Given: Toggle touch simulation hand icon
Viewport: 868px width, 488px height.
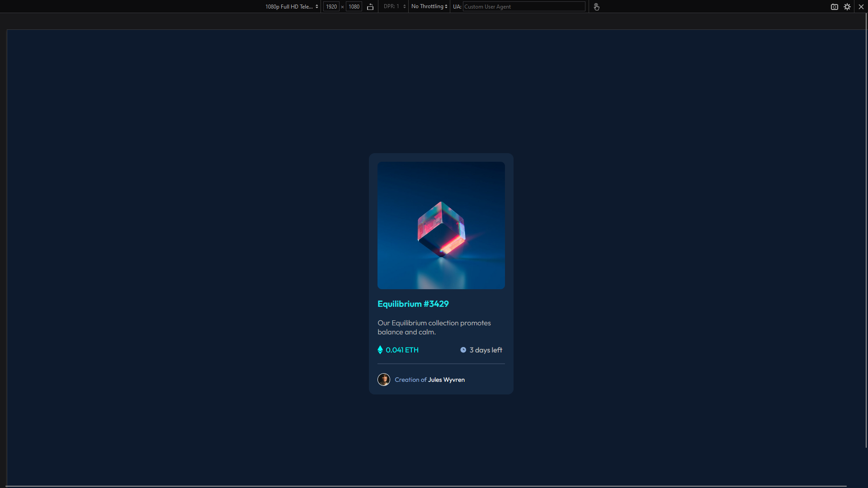Looking at the screenshot, I should click(596, 7).
